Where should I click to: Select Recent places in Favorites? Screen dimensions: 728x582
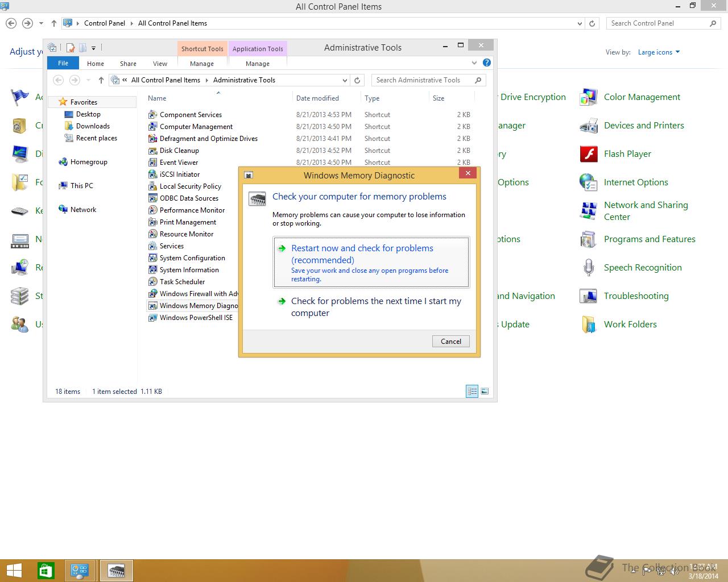[96, 138]
